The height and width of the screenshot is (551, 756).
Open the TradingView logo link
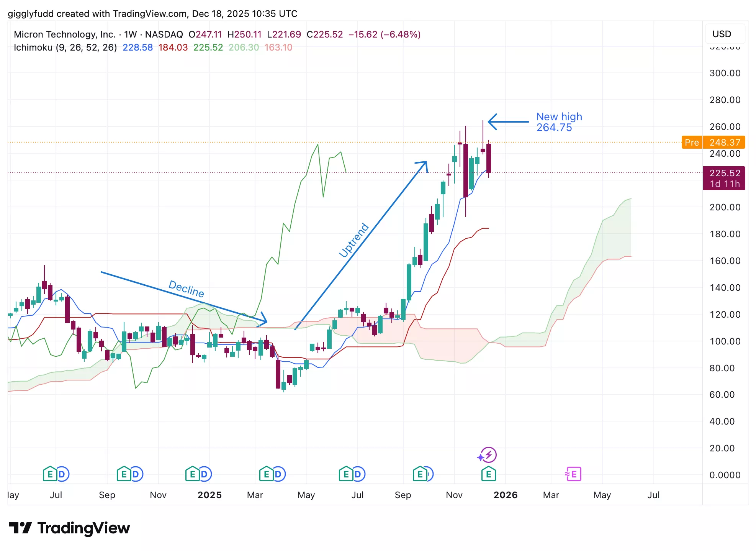coord(69,528)
